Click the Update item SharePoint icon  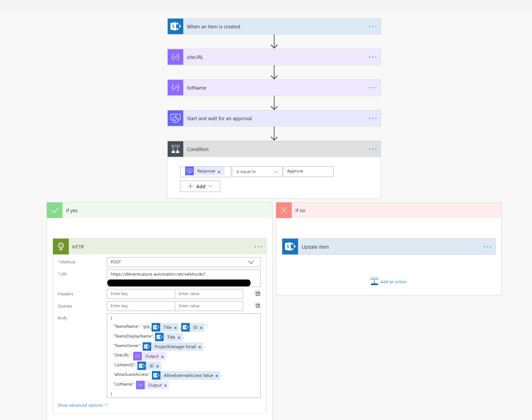[x=290, y=246]
